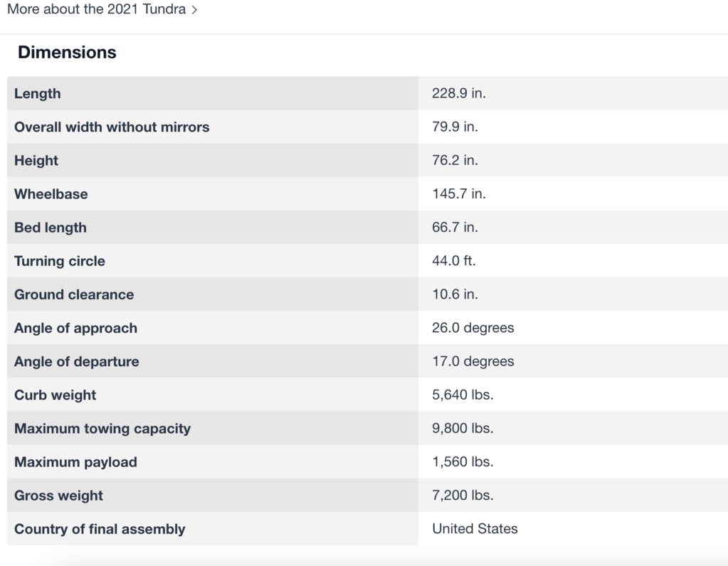Click the 228.9 in. length value
Screen dimensions: 728x566
[459, 94]
